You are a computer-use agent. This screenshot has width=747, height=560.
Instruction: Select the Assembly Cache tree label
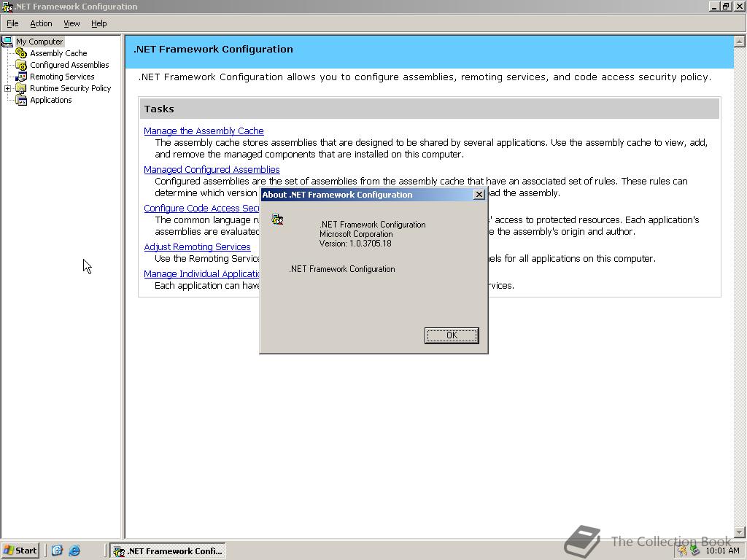tap(58, 53)
